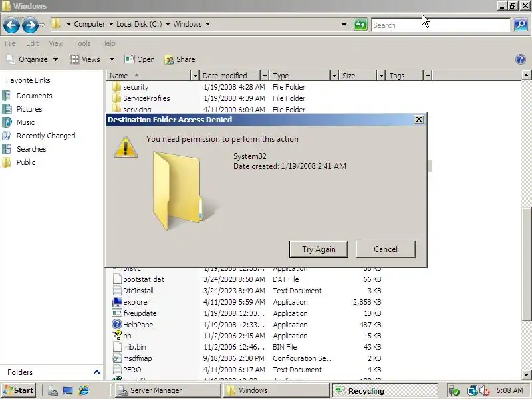Screen dimensions: 532x399
Task: Click the Share toolbar button
Action: tap(180, 59)
